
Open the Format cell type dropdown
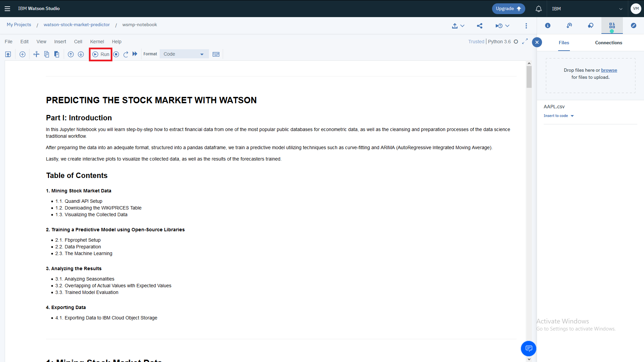click(184, 54)
